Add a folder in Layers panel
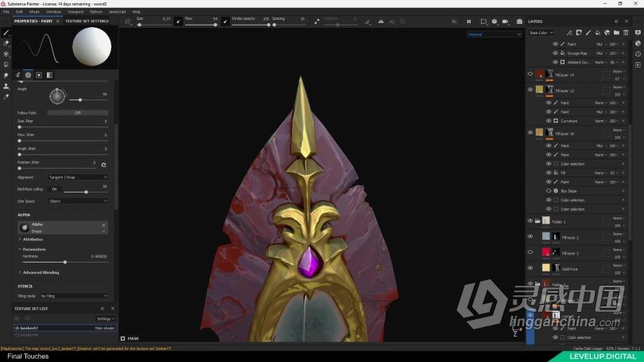Screen dimensions: 644x362 616,33
